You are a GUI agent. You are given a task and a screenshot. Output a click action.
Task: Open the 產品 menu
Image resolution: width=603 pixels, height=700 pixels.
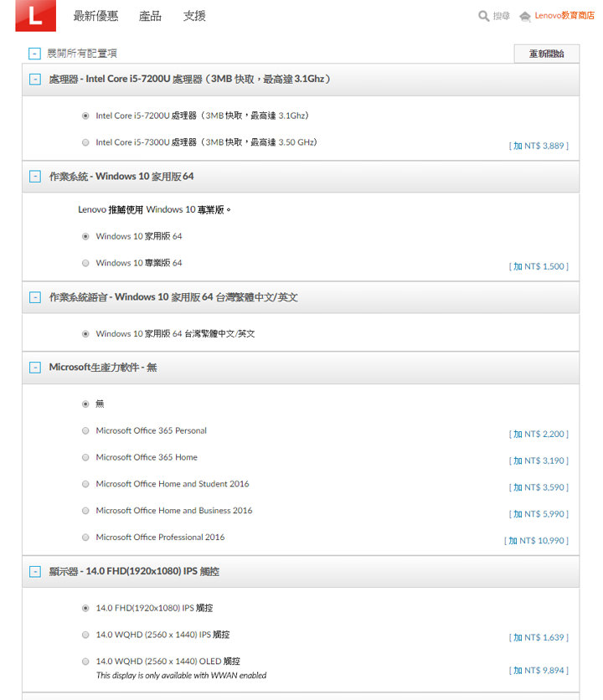[x=151, y=16]
